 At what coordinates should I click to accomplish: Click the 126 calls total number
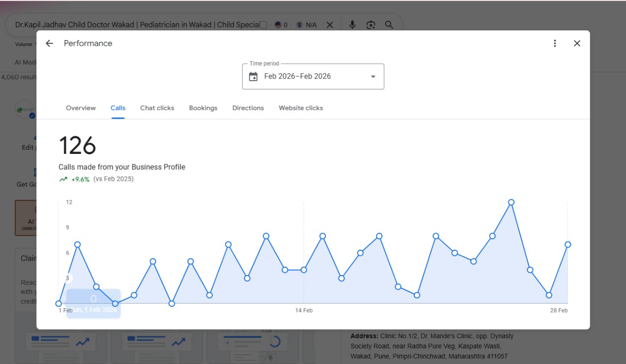[77, 146]
